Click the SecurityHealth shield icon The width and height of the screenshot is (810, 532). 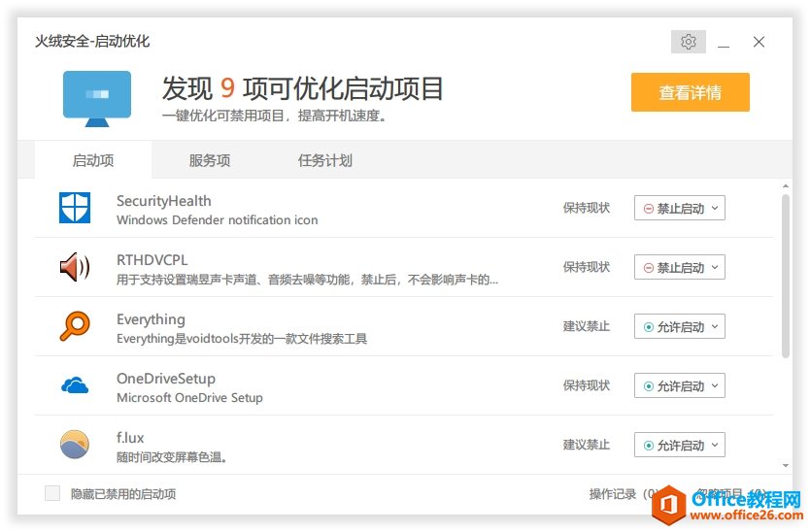click(x=75, y=208)
